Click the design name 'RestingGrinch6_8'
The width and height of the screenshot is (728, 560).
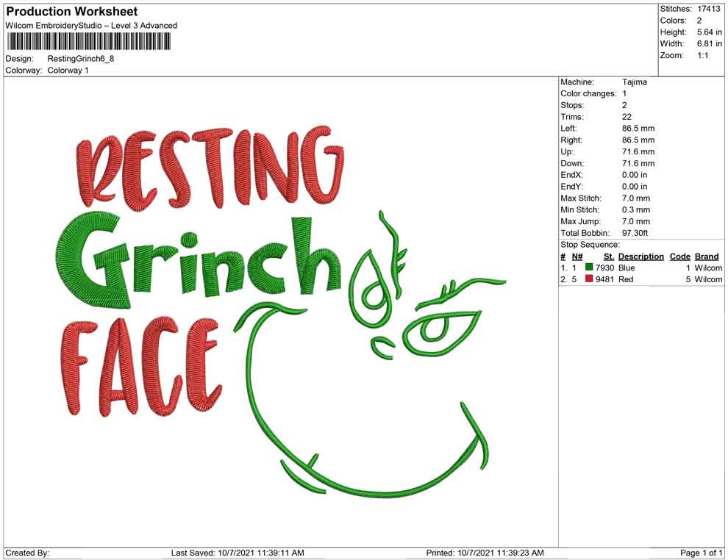point(81,59)
